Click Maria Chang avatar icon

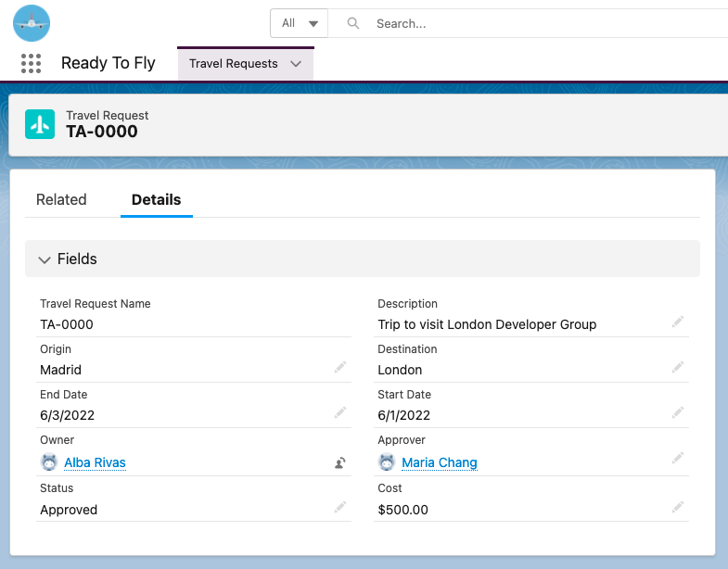click(387, 462)
